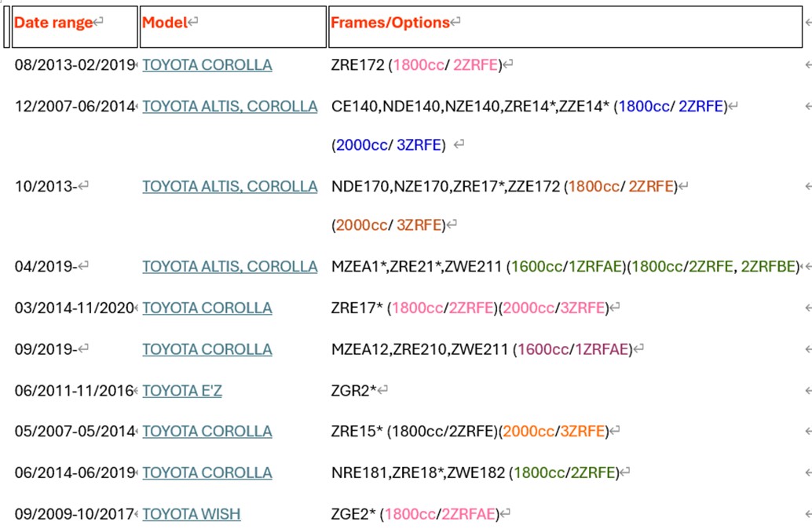
Task: Click the pink 2ZRFAE engine code
Action: click(x=469, y=514)
